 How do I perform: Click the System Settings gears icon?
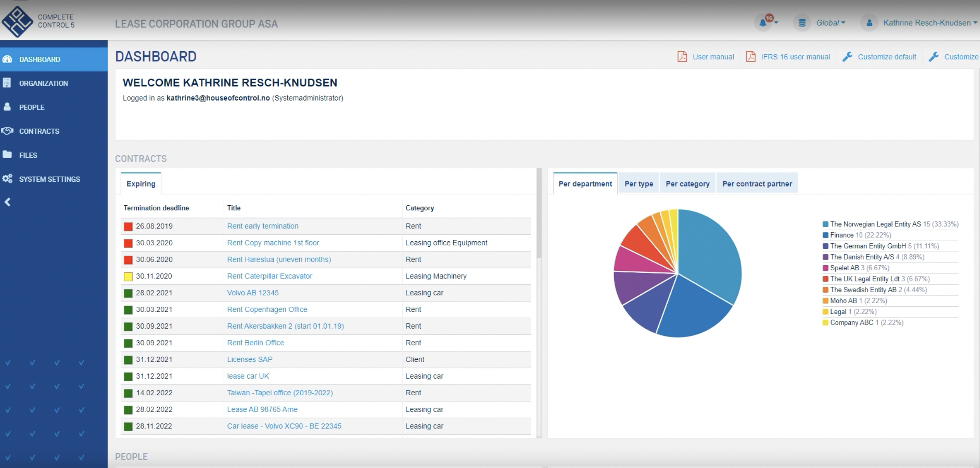pos(7,178)
